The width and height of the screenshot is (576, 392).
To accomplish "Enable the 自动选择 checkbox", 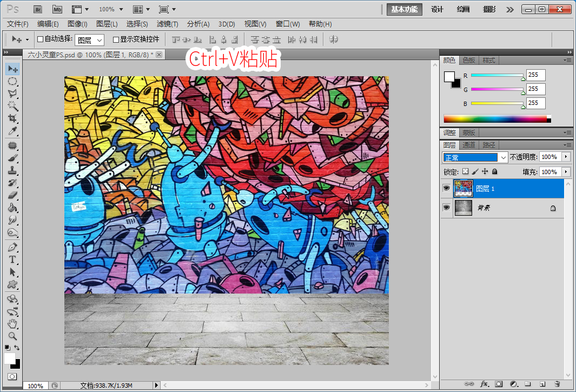I will (x=41, y=39).
